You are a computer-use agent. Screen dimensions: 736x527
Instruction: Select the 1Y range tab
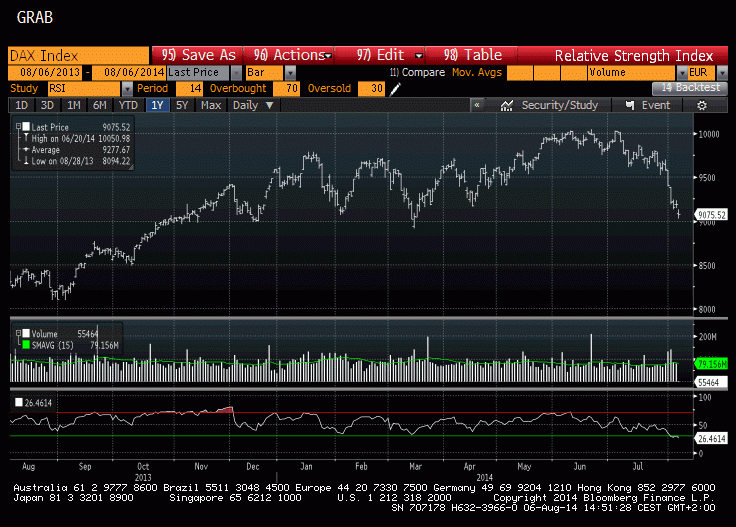[x=157, y=105]
